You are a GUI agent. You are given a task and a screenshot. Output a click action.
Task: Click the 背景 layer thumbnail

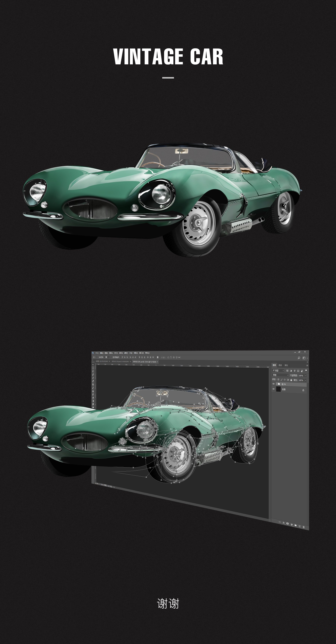tap(279, 389)
